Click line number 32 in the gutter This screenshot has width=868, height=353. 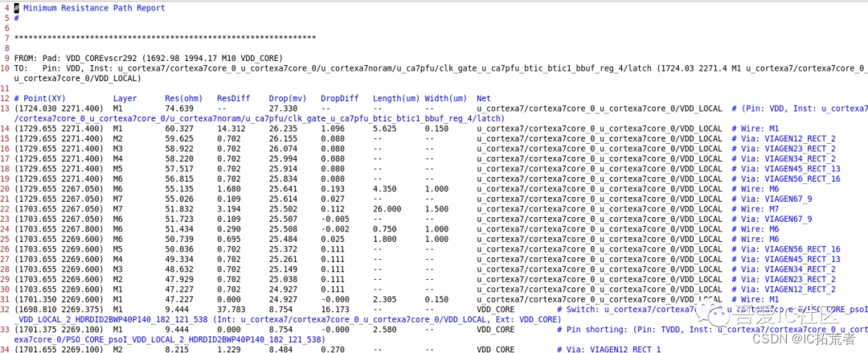[5, 309]
